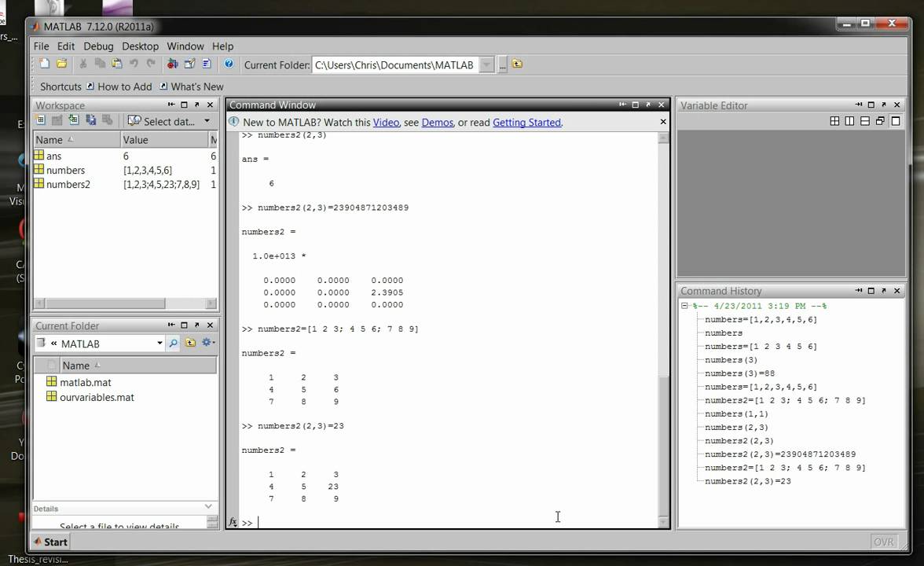
Task: Undock the Workspace panel
Action: coord(197,105)
